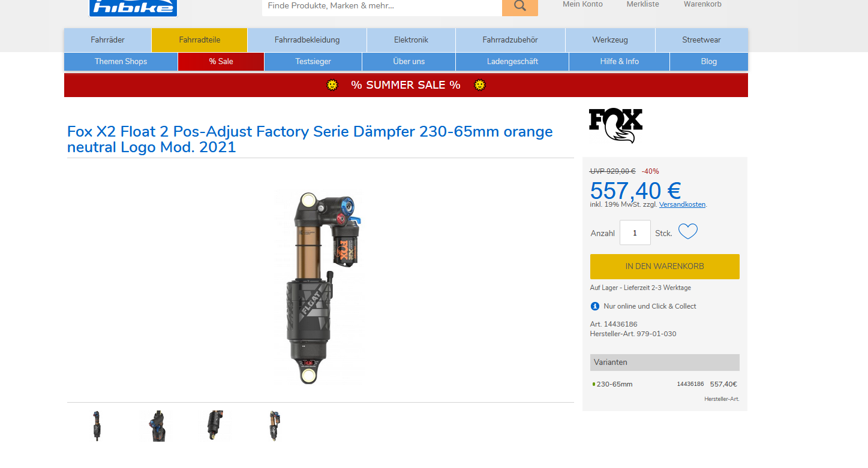Click the left sun emoji in Summer Sale banner
This screenshot has width=868, height=468.
(332, 85)
